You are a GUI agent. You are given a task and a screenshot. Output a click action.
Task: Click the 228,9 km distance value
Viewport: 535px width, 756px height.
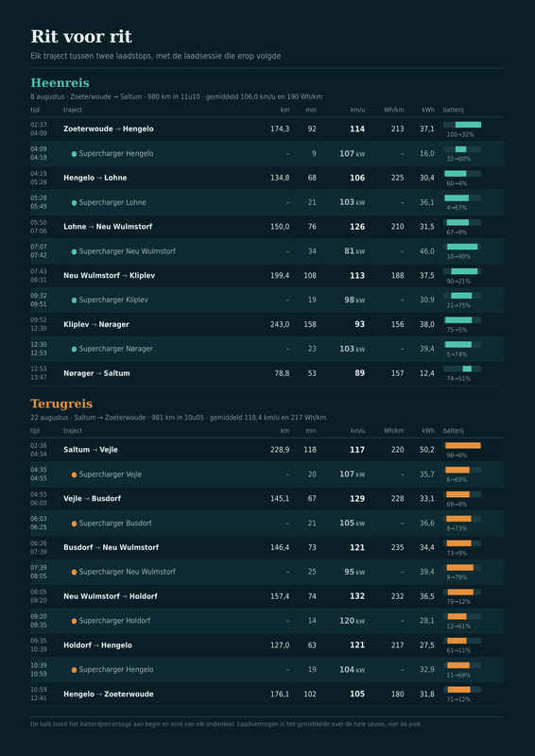pyautogui.click(x=280, y=450)
